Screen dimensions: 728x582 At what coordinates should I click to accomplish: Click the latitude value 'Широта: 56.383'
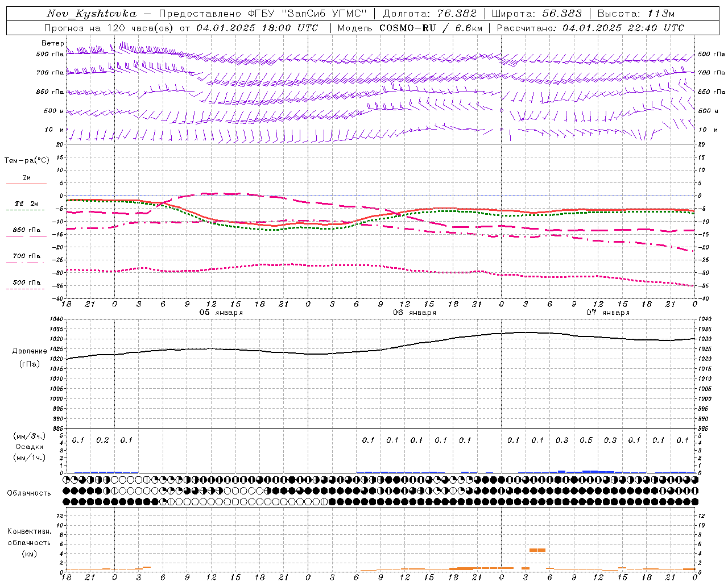pyautogui.click(x=536, y=14)
